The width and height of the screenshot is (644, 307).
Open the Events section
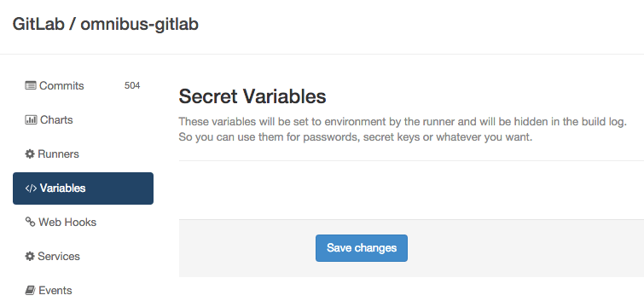coord(83,290)
